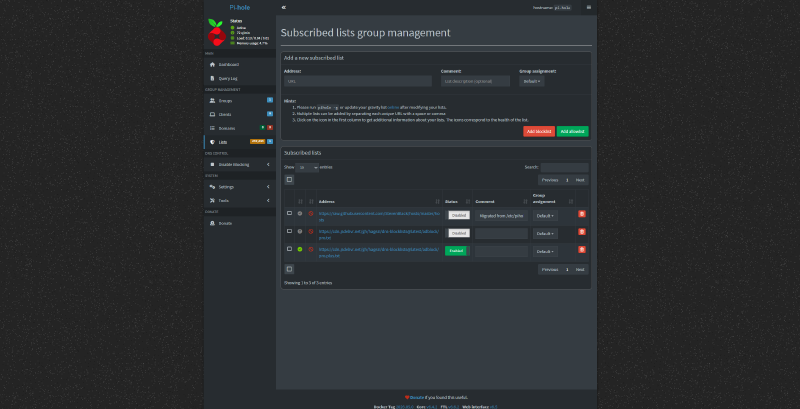Viewport: 800px width, 409px height.
Task: Open Default group dropdown for pro.plus.txt row
Action: [x=545, y=251]
